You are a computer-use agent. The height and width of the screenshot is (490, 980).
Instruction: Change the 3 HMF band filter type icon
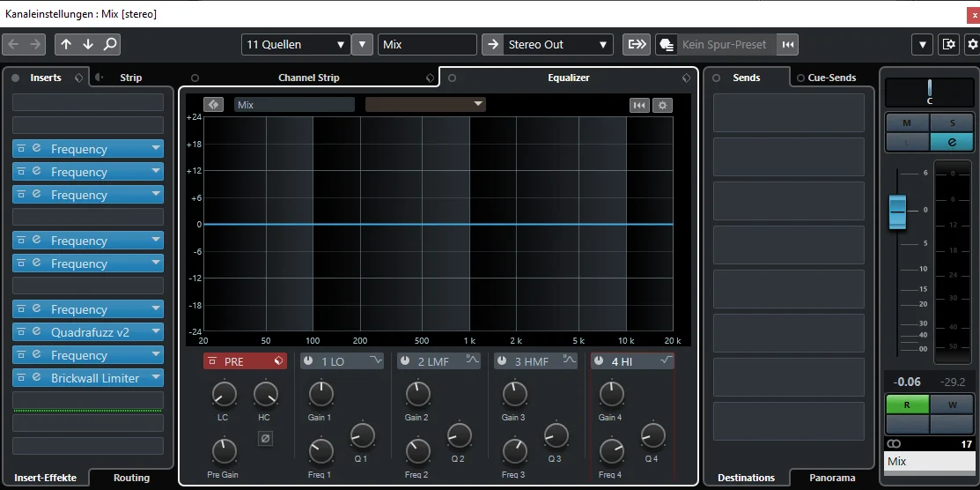click(569, 360)
